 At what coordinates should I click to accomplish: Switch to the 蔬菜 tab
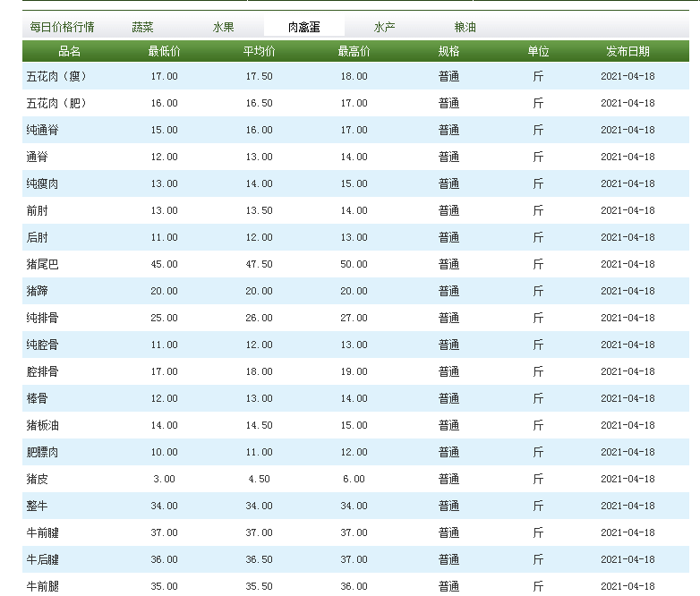pyautogui.click(x=143, y=27)
